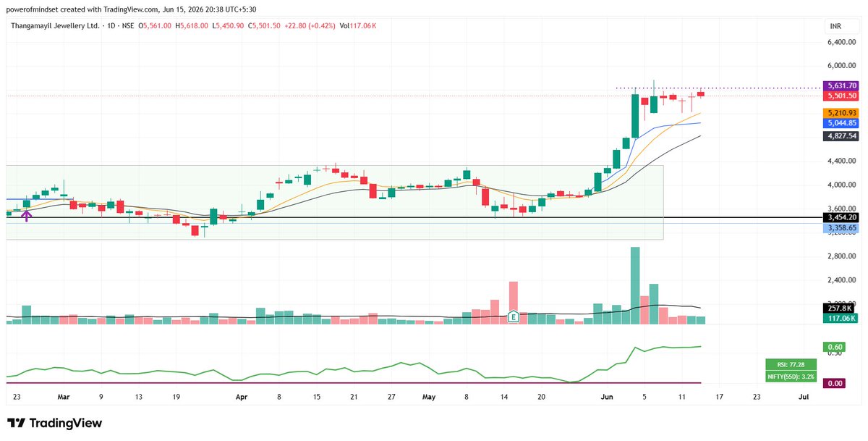The width and height of the screenshot is (868, 441).
Task: Click the green 117.06K volume axis label
Action: (841, 319)
